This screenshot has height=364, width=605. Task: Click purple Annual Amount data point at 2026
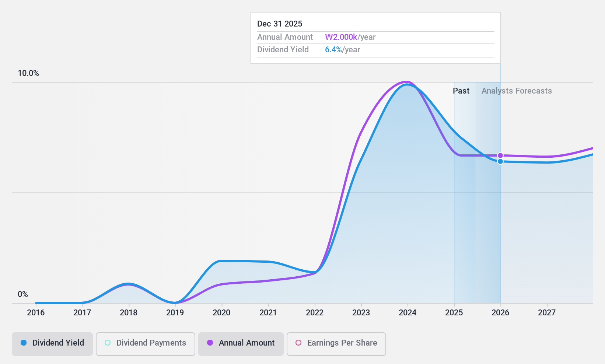tap(500, 155)
